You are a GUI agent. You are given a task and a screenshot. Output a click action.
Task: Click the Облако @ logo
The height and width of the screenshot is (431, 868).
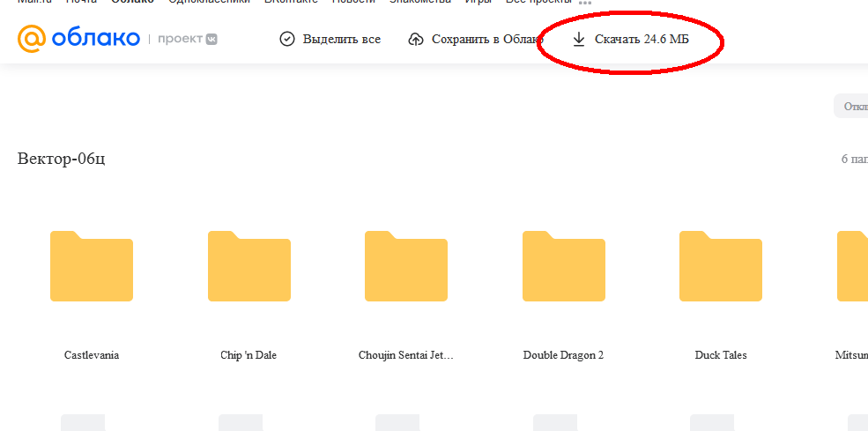point(78,39)
